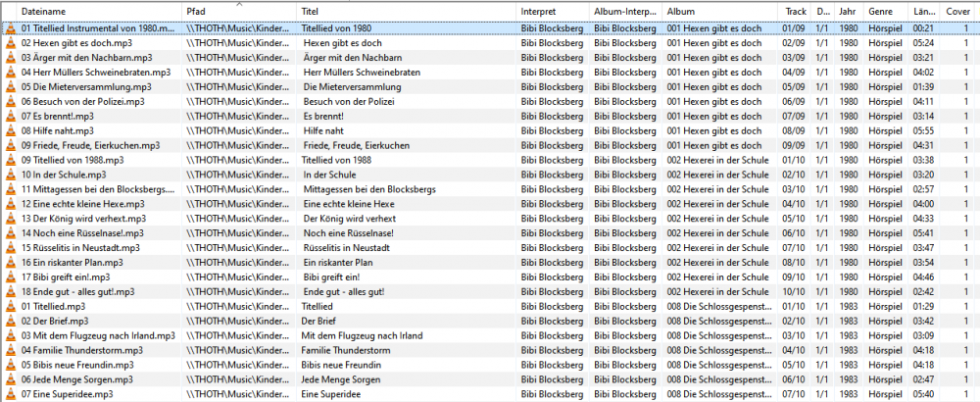Screen dimensions: 980x402
Task: Click track value 05/09
Action: point(794,87)
